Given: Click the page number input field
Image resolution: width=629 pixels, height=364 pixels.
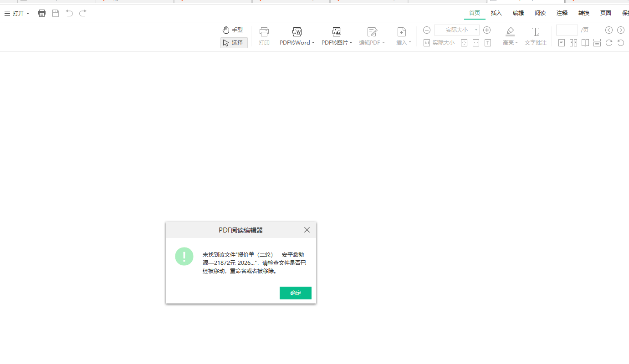Looking at the screenshot, I should (567, 30).
